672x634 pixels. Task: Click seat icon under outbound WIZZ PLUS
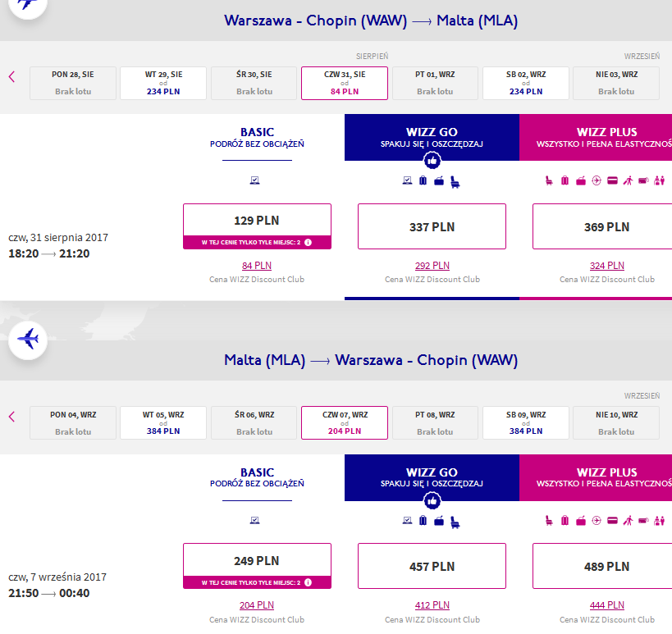(549, 180)
